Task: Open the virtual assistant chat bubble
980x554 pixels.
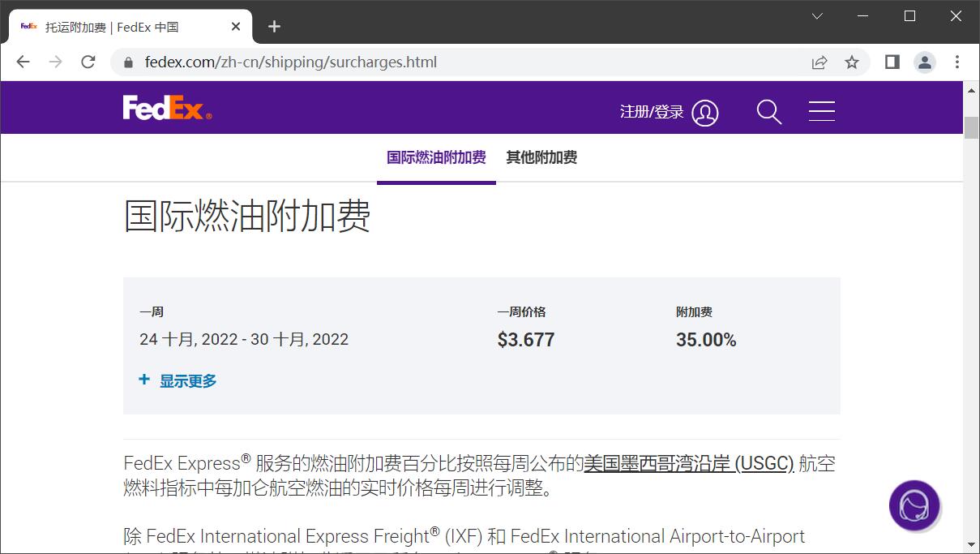Action: tap(914, 505)
